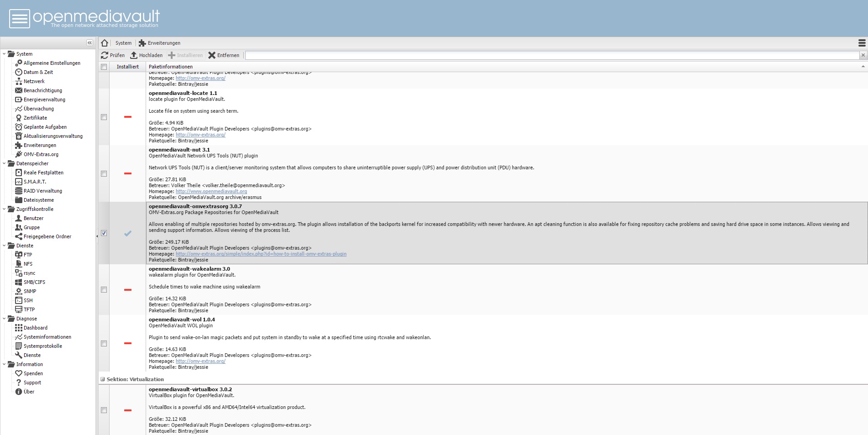868x435 pixels.
Task: Open Reale Festplatten disk icon
Action: tap(19, 173)
